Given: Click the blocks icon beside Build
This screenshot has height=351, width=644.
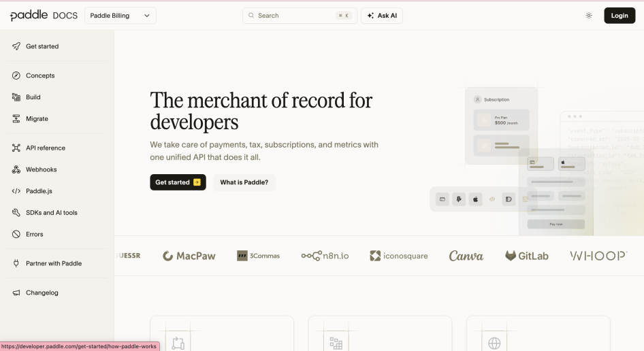Looking at the screenshot, I should tap(16, 97).
